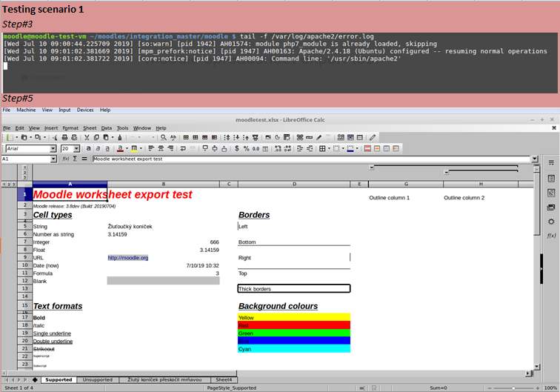Viewport: 560px width, 392px height.
Task: Toggle Center Horizontally alignment
Action: (x=161, y=148)
